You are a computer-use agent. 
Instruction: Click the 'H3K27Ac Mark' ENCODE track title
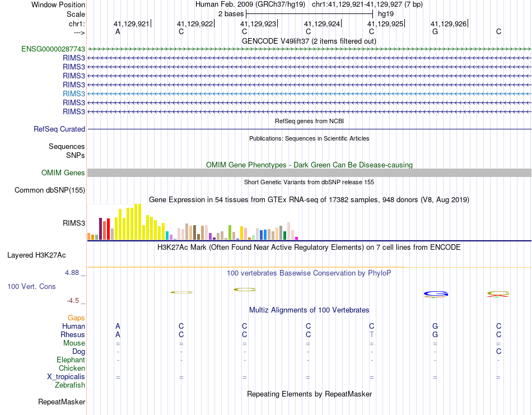pos(309,247)
